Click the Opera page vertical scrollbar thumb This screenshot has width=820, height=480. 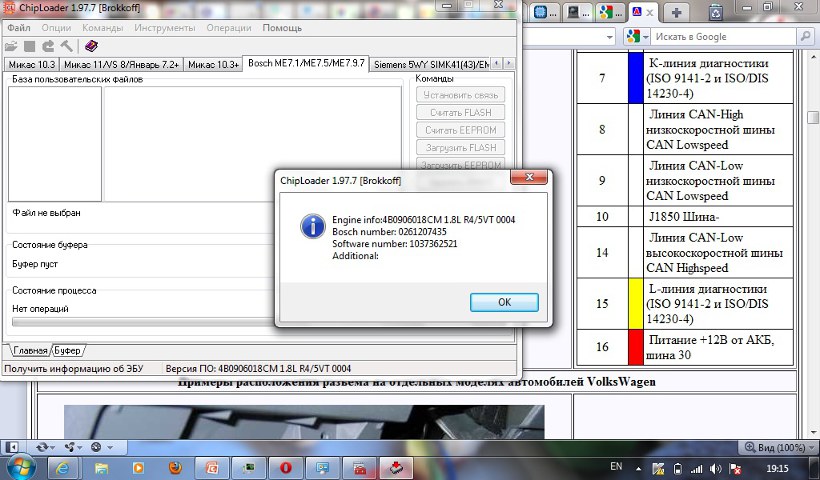click(x=813, y=117)
